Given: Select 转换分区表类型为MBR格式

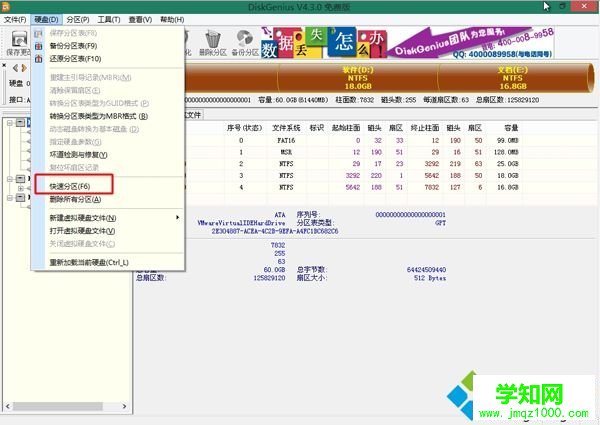Looking at the screenshot, I should pos(108,116).
